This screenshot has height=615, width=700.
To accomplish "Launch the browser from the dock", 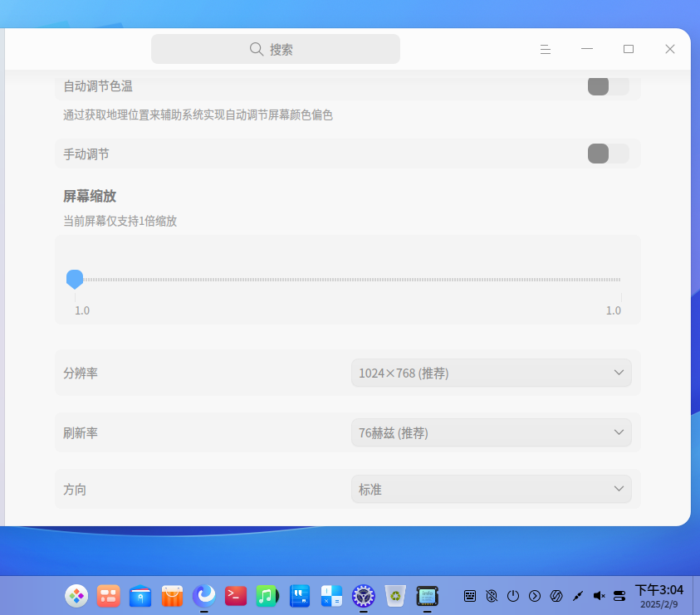I will point(204,596).
